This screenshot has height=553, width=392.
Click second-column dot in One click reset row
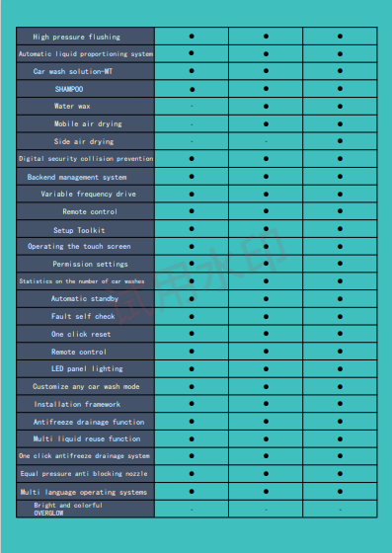tap(266, 334)
